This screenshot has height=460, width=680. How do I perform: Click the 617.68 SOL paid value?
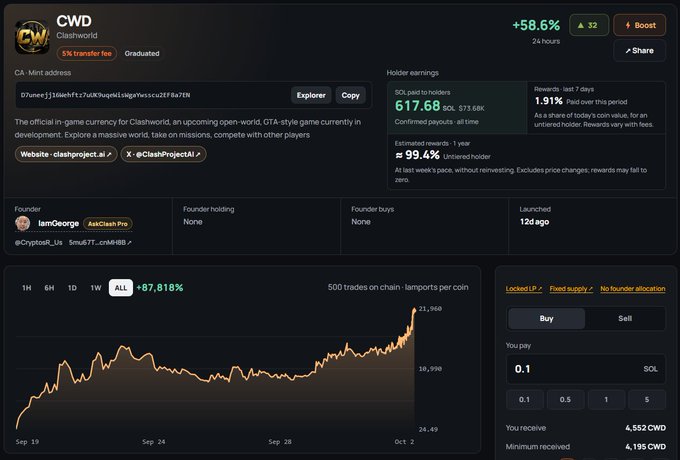[x=418, y=106]
